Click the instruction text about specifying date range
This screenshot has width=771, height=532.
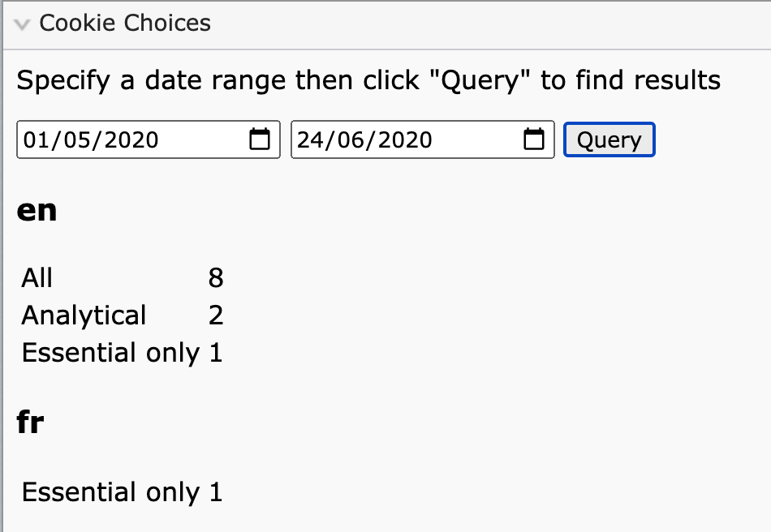[368, 79]
